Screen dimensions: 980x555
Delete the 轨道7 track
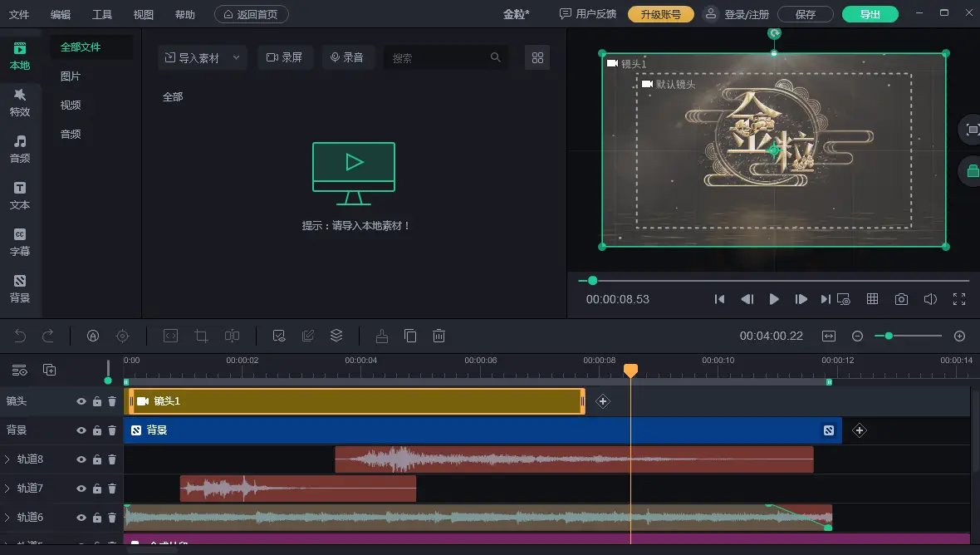click(112, 489)
